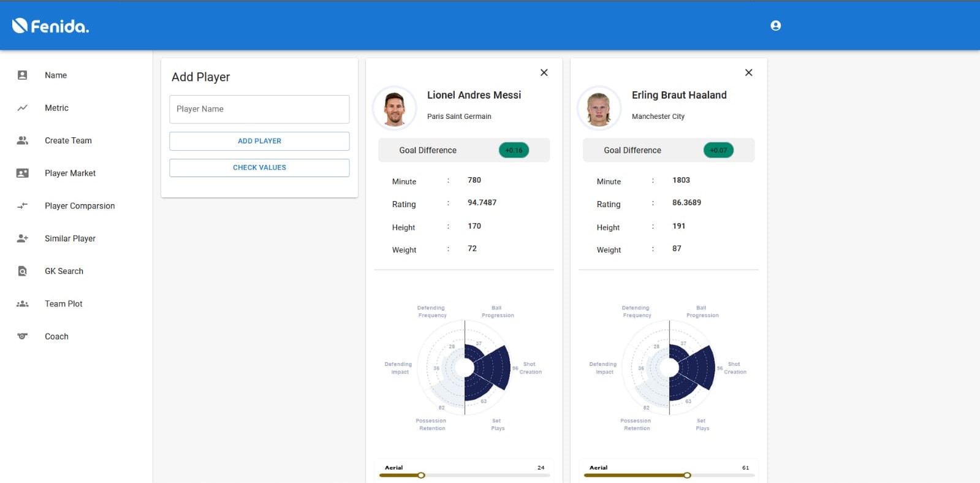980x483 pixels.
Task: Select Player Comparsion in the sidebar
Action: (x=80, y=206)
